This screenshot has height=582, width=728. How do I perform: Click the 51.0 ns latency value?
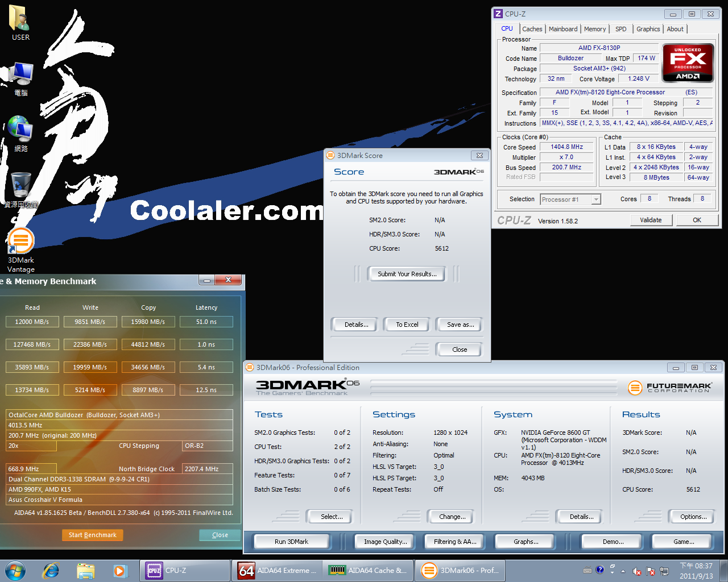(206, 322)
